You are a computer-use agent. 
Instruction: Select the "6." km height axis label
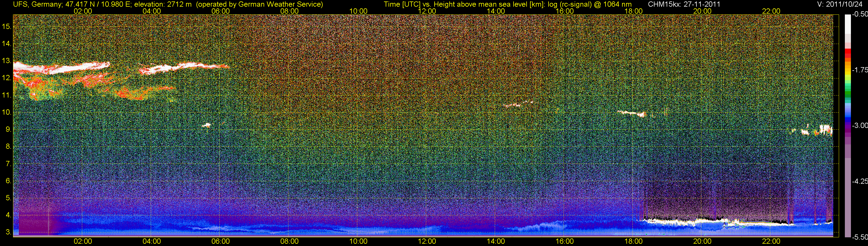(9, 181)
